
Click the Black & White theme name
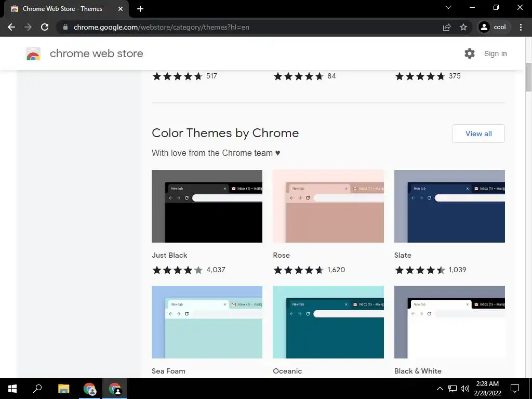(x=418, y=371)
